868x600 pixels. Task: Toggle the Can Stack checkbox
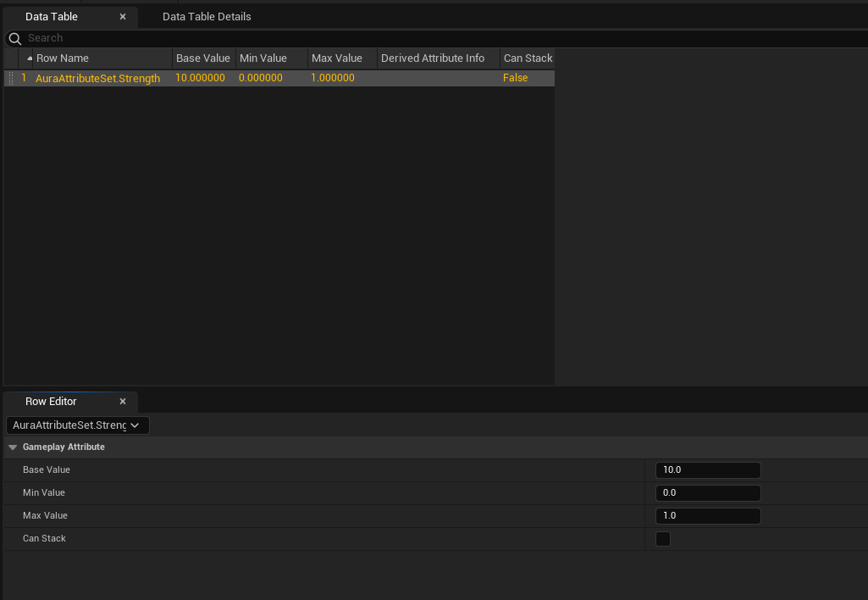click(662, 538)
